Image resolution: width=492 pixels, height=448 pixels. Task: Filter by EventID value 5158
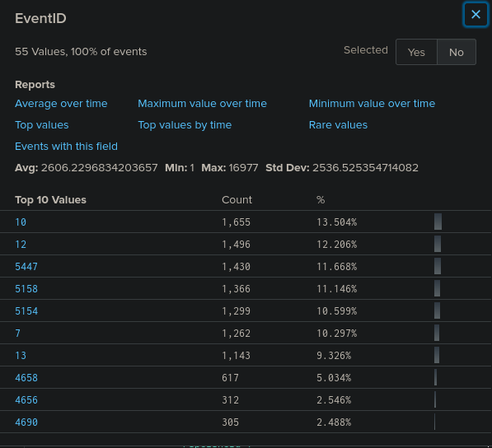(26, 289)
